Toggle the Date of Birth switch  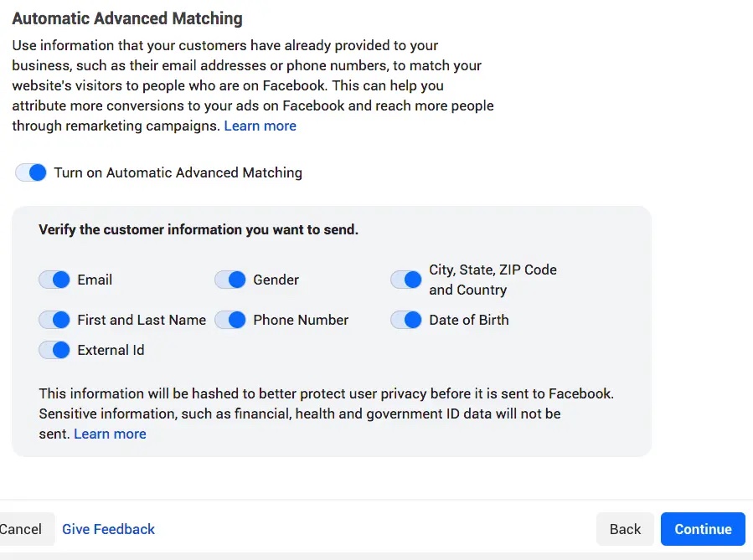406,320
